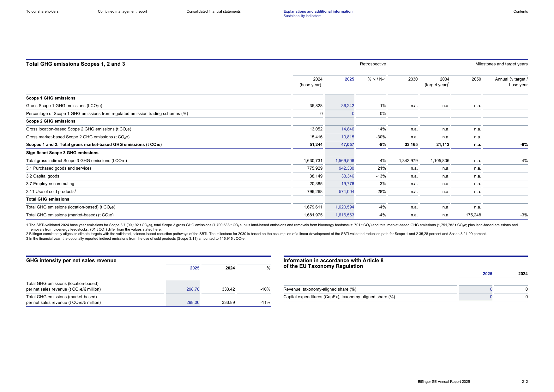Viewport: 554px width, 392px height.
Task: Select the 2050 target value 175,248
Action: (473, 215)
